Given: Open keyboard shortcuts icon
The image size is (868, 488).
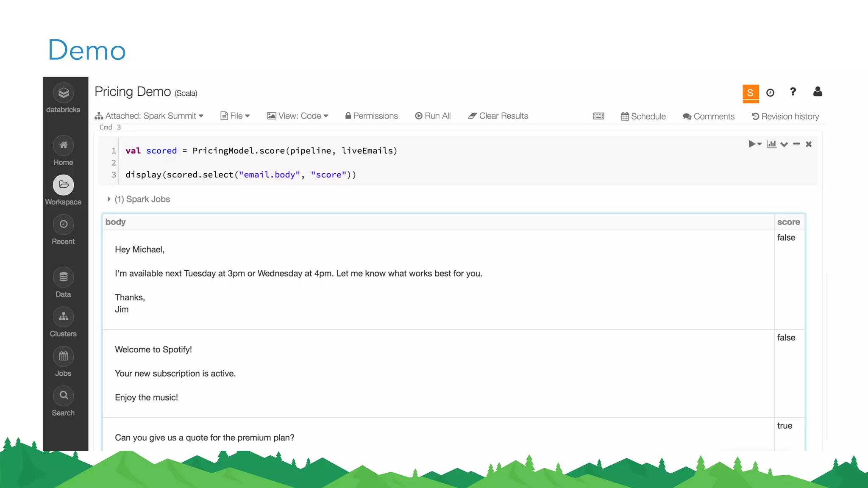Looking at the screenshot, I should click(598, 116).
